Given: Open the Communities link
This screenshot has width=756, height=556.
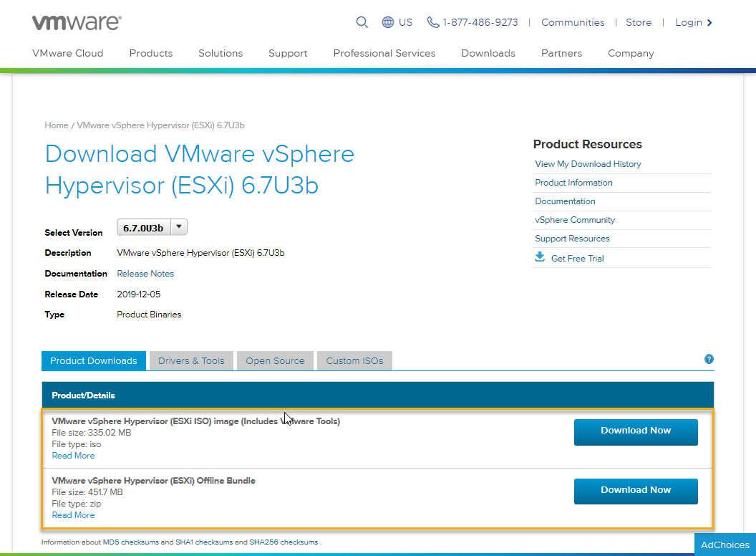Looking at the screenshot, I should (573, 23).
